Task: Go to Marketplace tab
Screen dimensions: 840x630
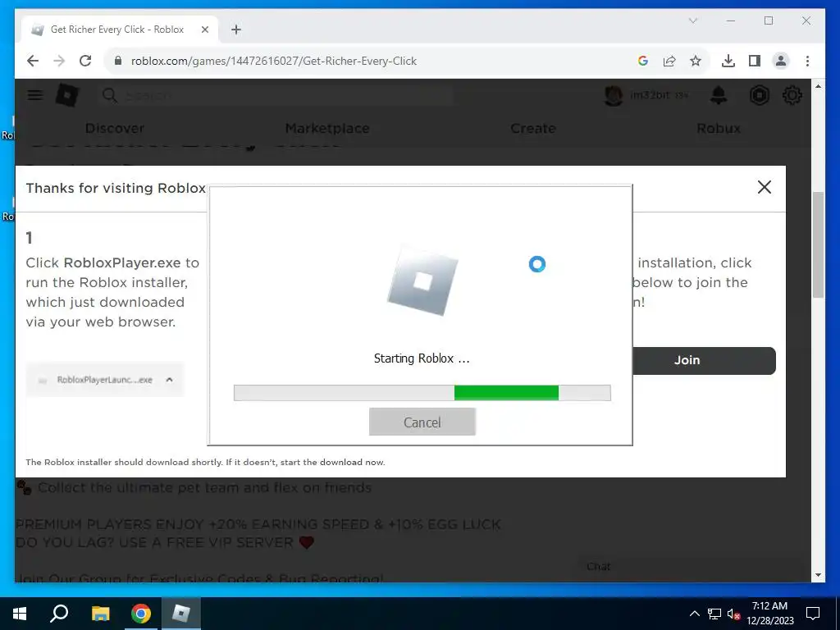Action: click(x=327, y=129)
